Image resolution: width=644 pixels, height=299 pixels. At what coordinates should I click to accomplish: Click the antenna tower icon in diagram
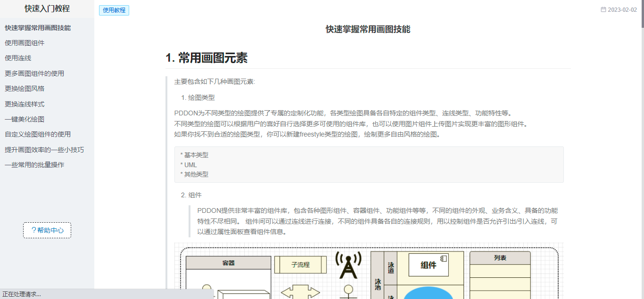click(348, 265)
